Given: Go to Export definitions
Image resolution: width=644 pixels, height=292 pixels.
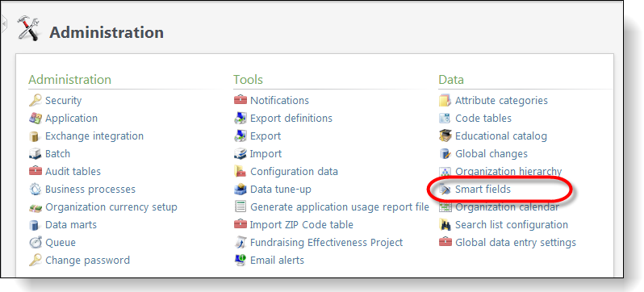Looking at the screenshot, I should [291, 119].
